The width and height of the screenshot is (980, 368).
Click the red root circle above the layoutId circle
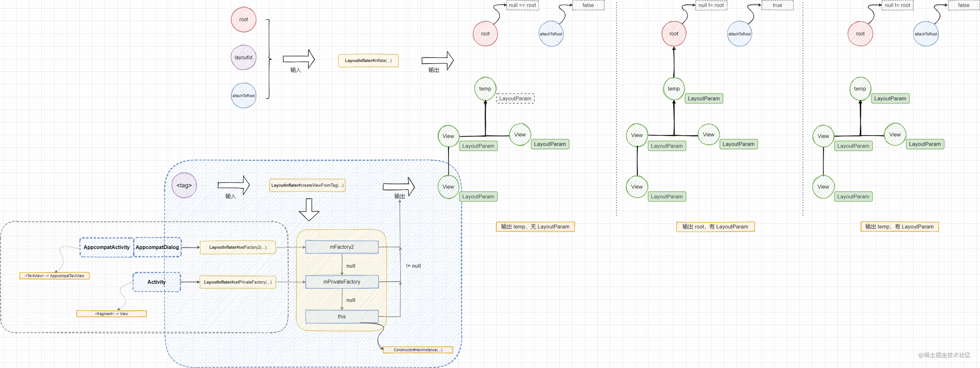[x=243, y=19]
